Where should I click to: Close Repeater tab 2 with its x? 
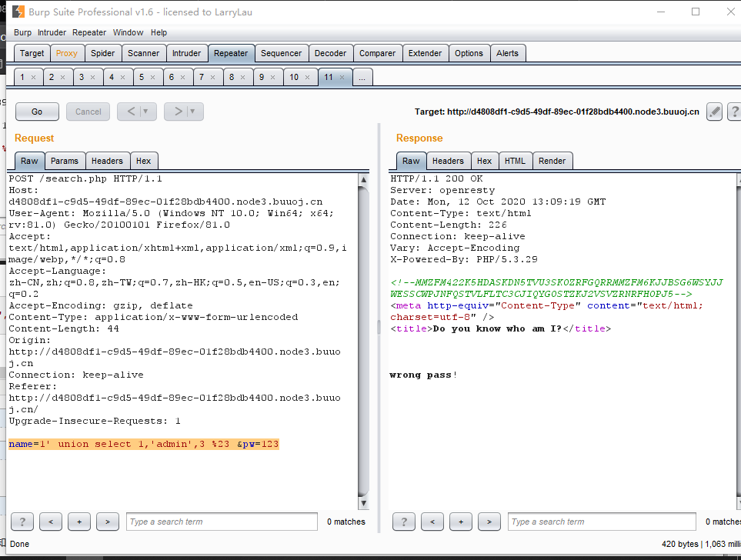coord(63,78)
